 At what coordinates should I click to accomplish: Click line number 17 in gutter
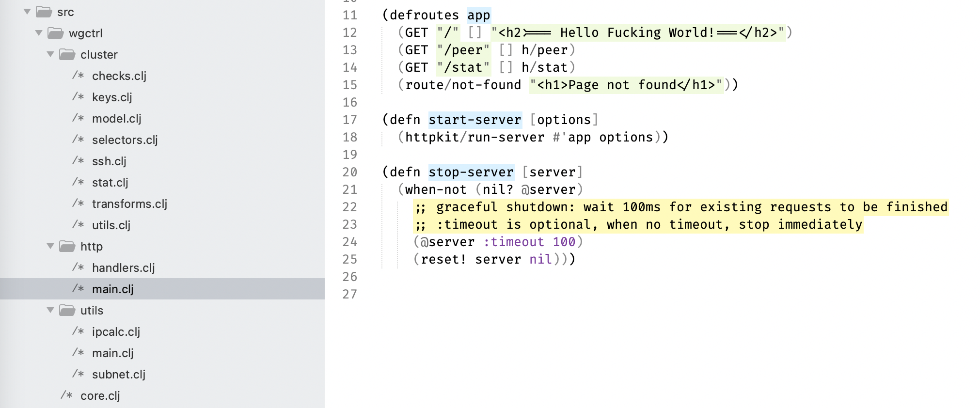click(349, 120)
